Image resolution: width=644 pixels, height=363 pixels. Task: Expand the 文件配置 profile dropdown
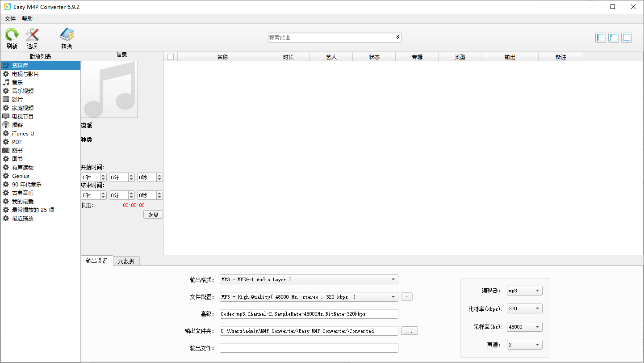pyautogui.click(x=309, y=297)
